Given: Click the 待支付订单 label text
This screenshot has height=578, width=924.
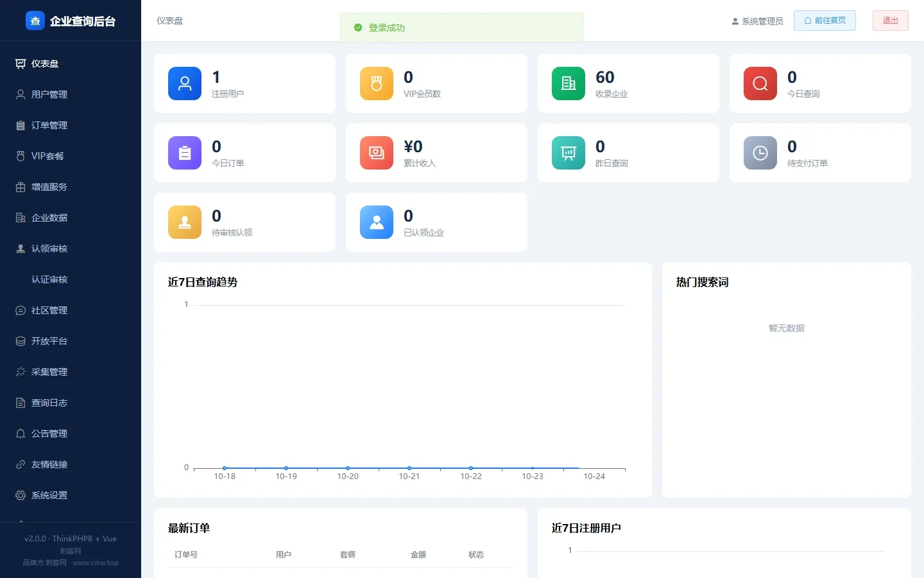Looking at the screenshot, I should click(807, 163).
